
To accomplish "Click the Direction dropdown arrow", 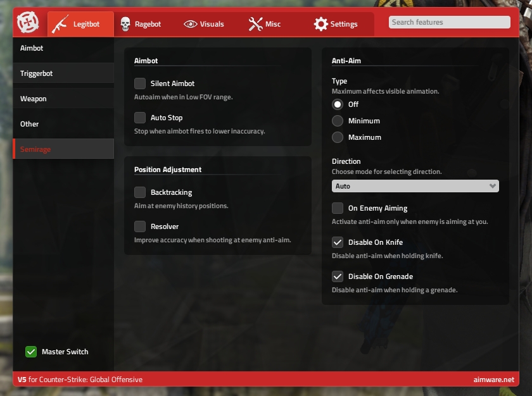I will [x=493, y=186].
